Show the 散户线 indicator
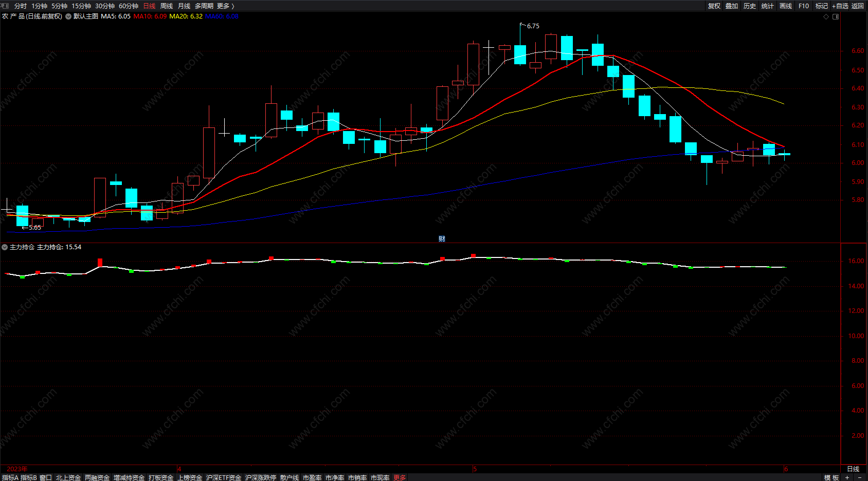The height and width of the screenshot is (481, 868). [x=290, y=477]
